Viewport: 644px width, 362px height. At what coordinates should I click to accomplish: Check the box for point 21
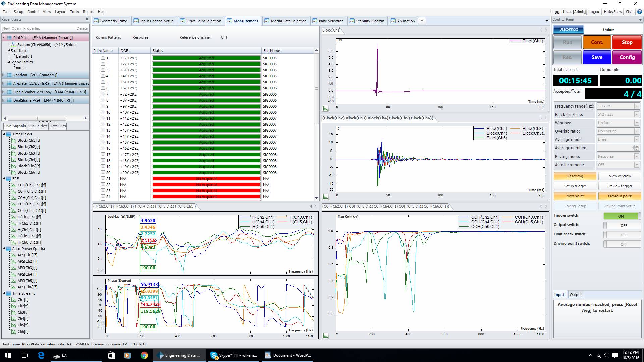[103, 178]
